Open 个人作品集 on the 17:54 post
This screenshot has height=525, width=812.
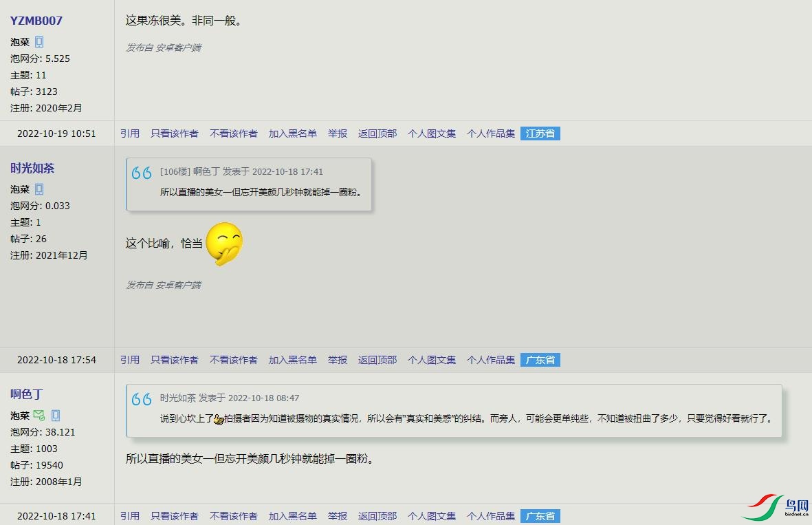coord(491,360)
